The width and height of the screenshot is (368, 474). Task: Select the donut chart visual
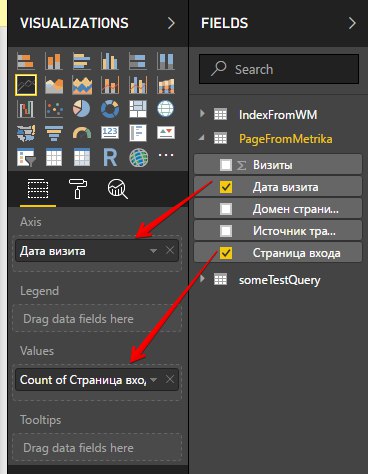coord(110,109)
